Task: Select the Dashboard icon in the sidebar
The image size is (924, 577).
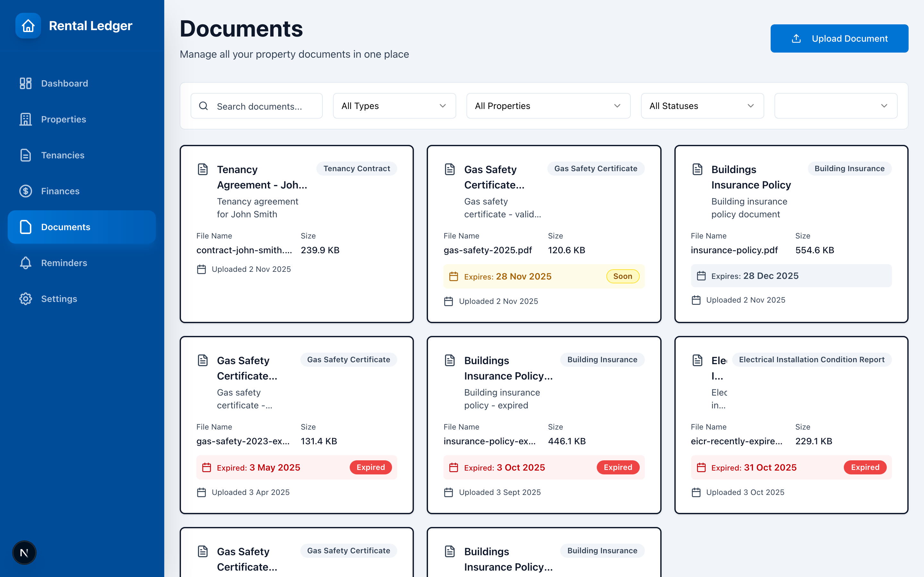Action: pyautogui.click(x=25, y=83)
